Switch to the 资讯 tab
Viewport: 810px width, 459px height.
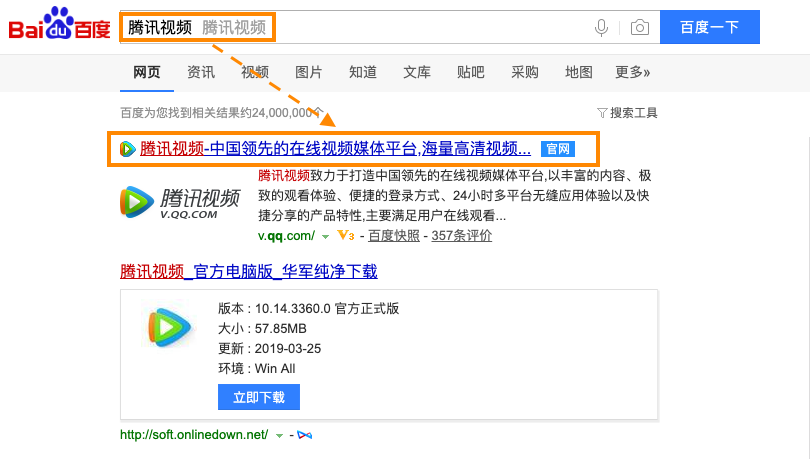201,72
